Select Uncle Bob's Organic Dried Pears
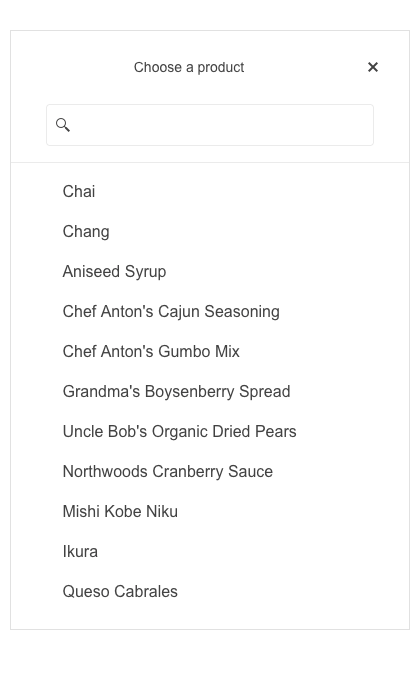The height and width of the screenshot is (690, 420). coord(210,432)
